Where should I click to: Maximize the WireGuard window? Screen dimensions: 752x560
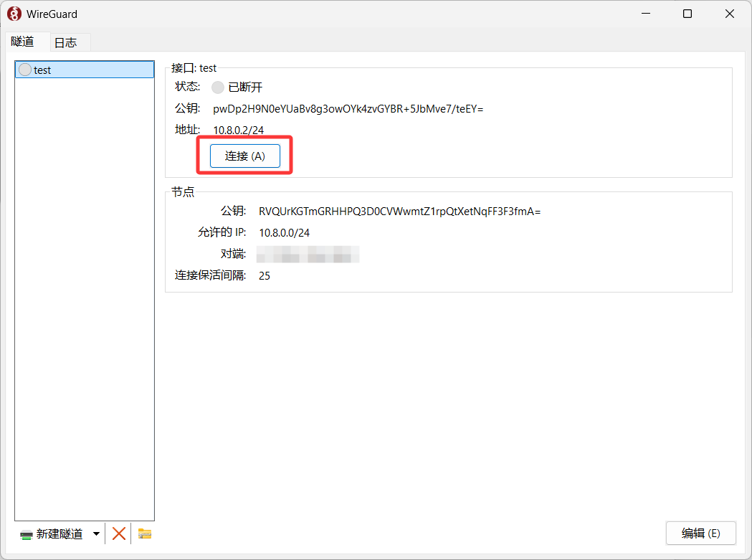pyautogui.click(x=687, y=14)
